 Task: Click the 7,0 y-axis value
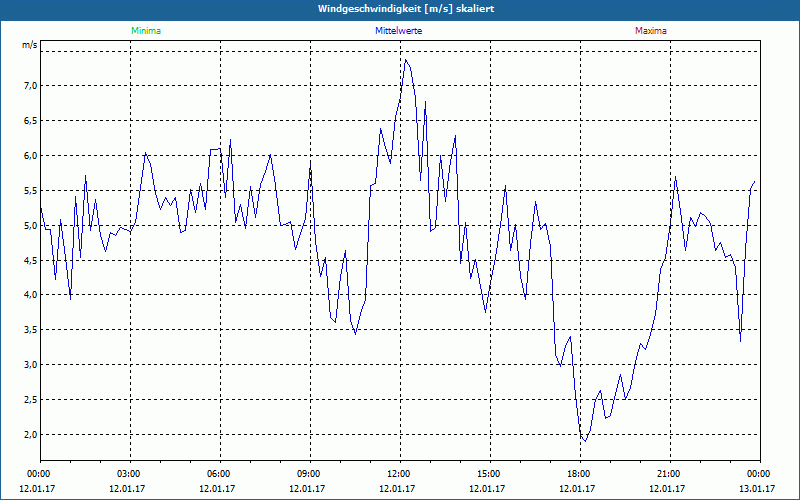click(31, 86)
